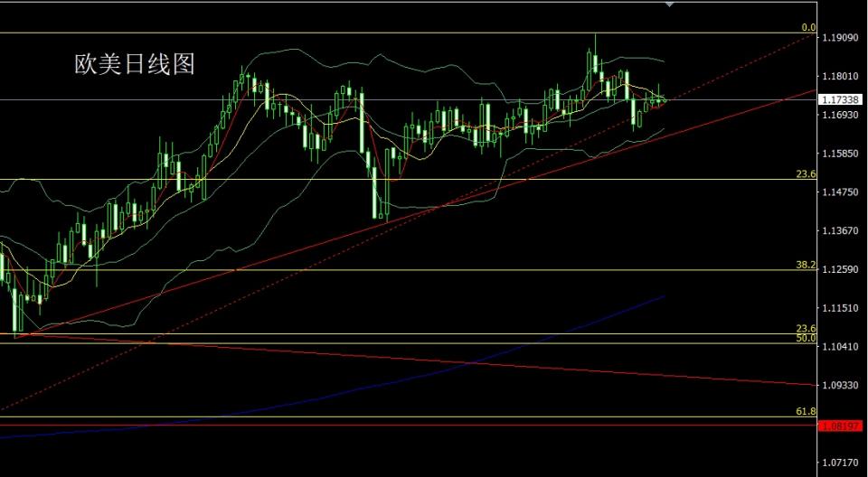
Task: Click the 1.18010 price axis label
Action: click(842, 77)
